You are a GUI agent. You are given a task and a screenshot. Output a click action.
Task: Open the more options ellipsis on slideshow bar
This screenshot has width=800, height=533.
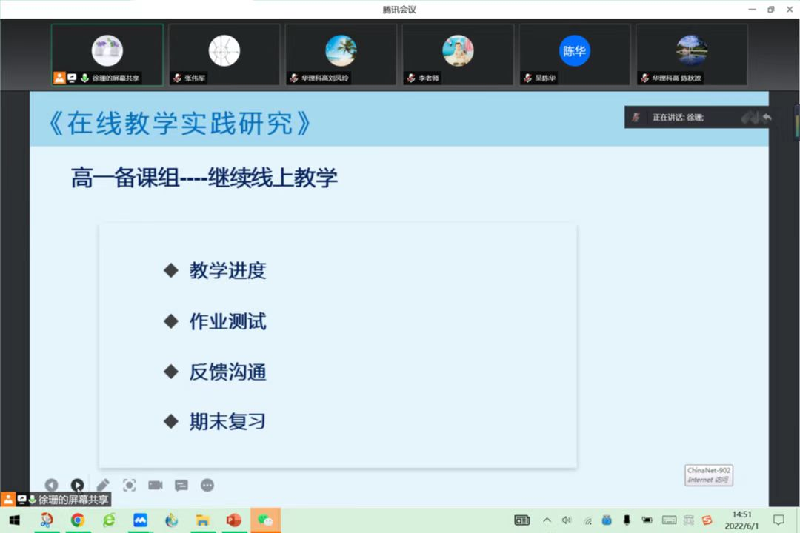click(207, 485)
